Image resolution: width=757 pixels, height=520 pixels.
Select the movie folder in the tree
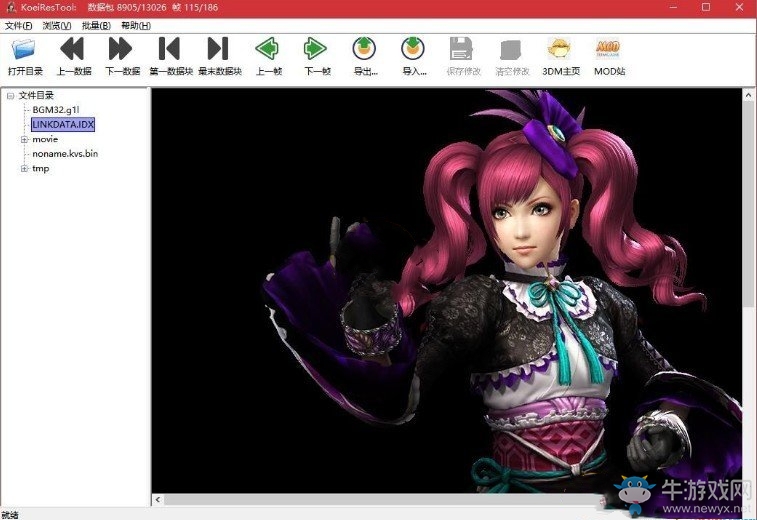pos(45,139)
